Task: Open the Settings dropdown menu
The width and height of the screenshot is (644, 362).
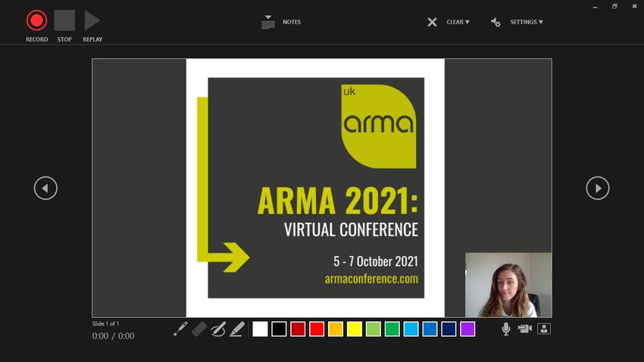Action: pos(527,22)
